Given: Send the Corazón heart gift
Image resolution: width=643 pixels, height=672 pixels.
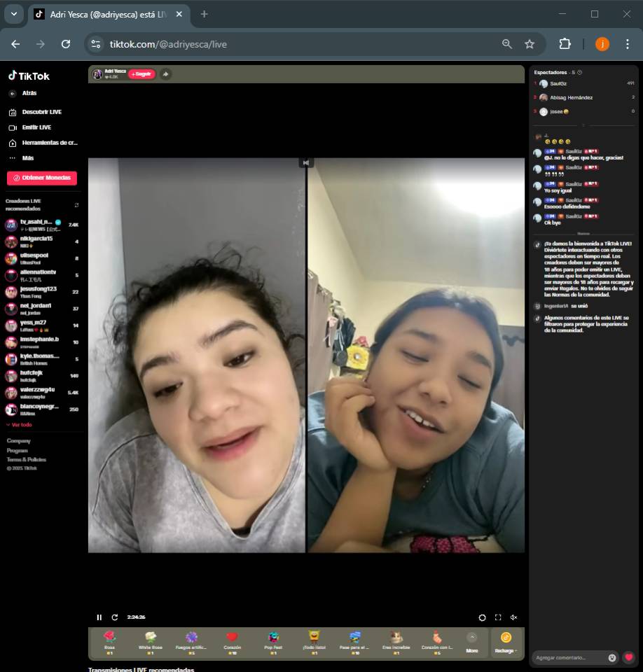Looking at the screenshot, I should (x=232, y=641).
